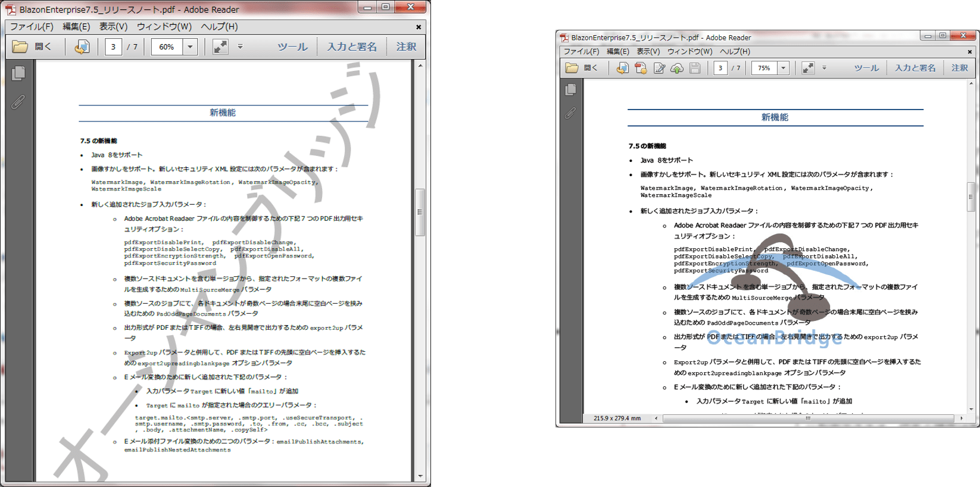Open 入力と署名 pane in left window
Screen dimensions: 980x487
pos(352,46)
